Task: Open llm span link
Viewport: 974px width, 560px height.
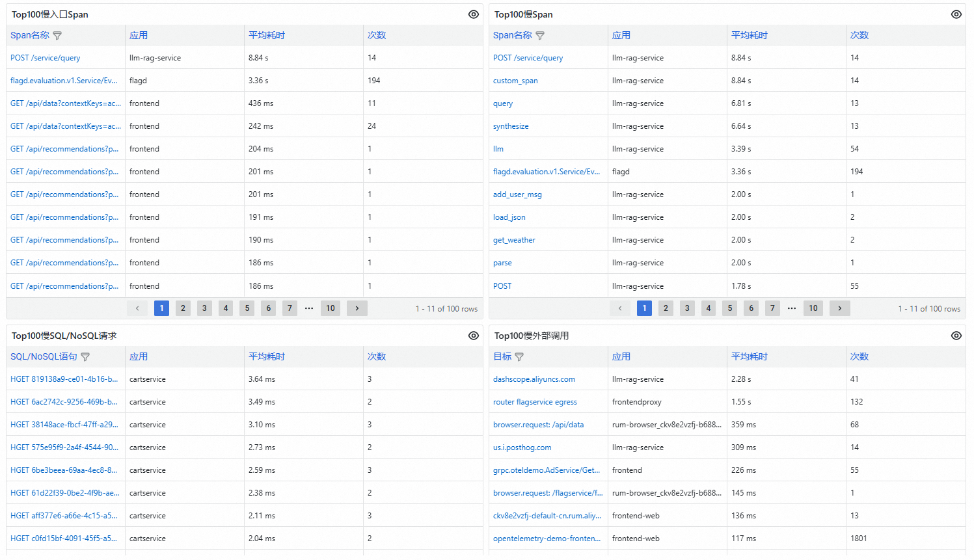Action: 498,149
